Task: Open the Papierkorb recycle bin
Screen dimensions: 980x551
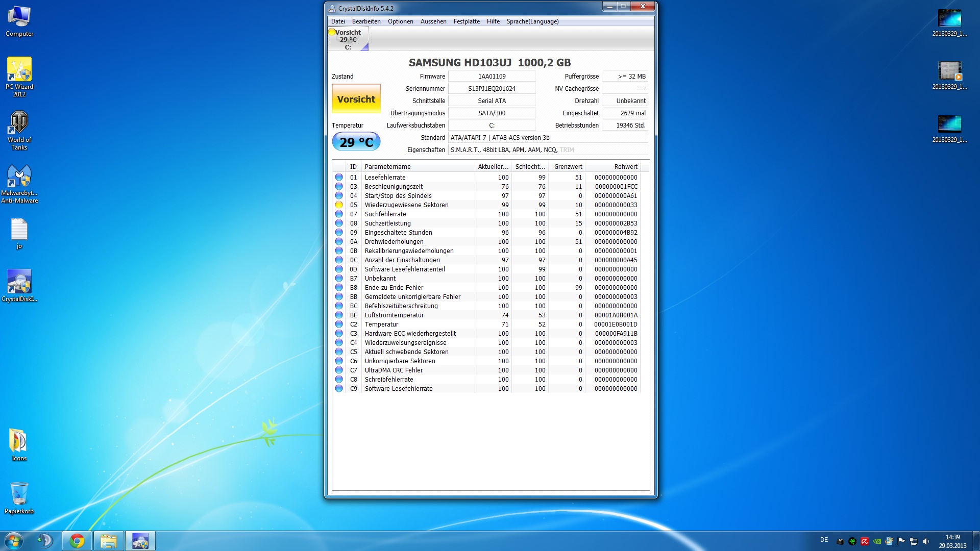Action: point(19,494)
